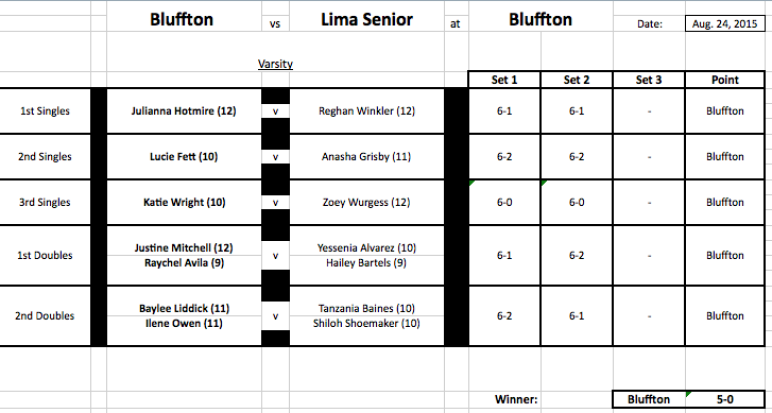
Task: Select Shiloh Shoemaker (10) cell
Action: click(367, 324)
